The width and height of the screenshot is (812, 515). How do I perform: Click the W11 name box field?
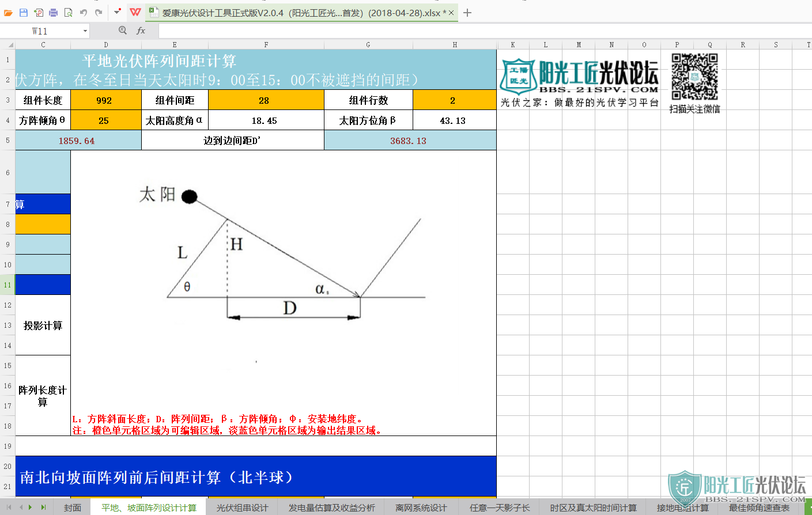click(x=40, y=31)
